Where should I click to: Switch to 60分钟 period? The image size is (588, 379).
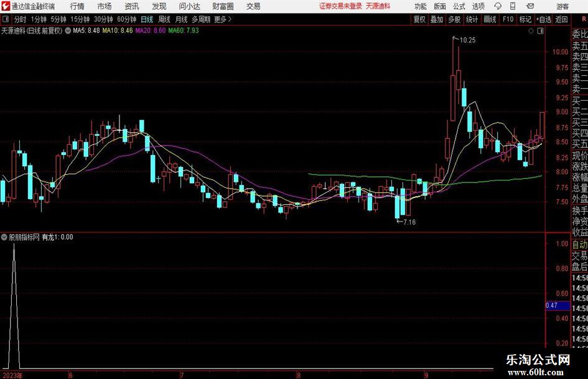[126, 19]
